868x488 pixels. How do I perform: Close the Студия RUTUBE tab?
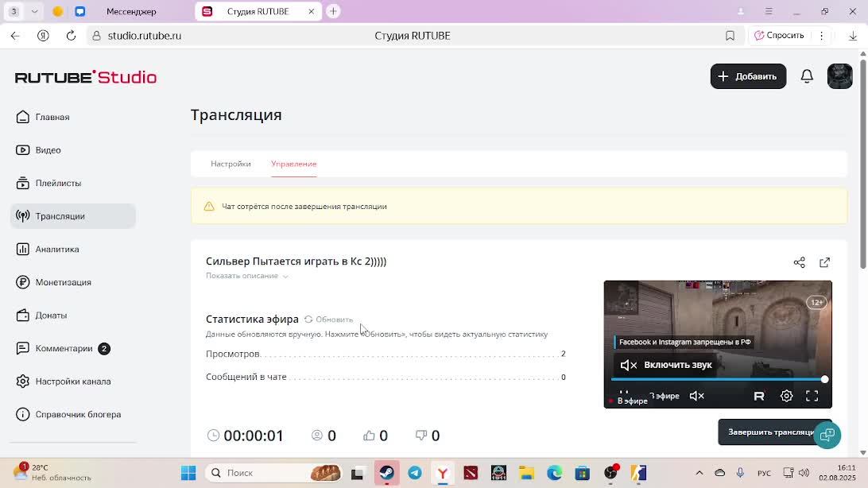pyautogui.click(x=311, y=11)
